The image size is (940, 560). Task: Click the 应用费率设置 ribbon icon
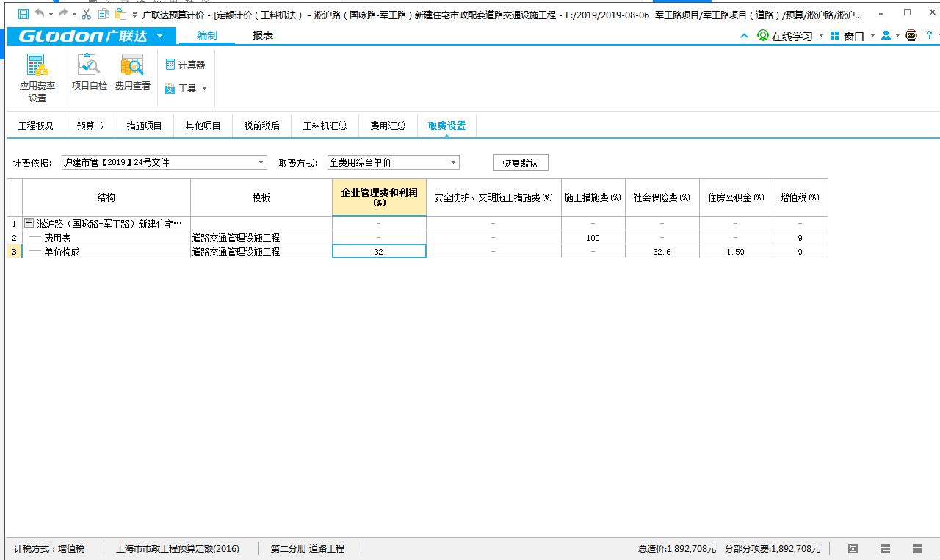click(37, 79)
